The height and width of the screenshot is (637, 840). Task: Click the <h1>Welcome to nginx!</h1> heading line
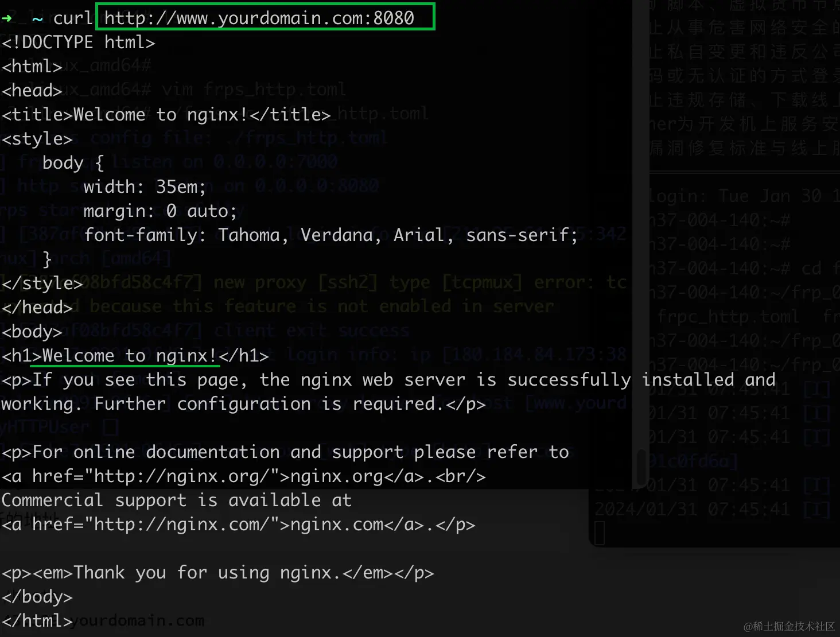pos(135,356)
